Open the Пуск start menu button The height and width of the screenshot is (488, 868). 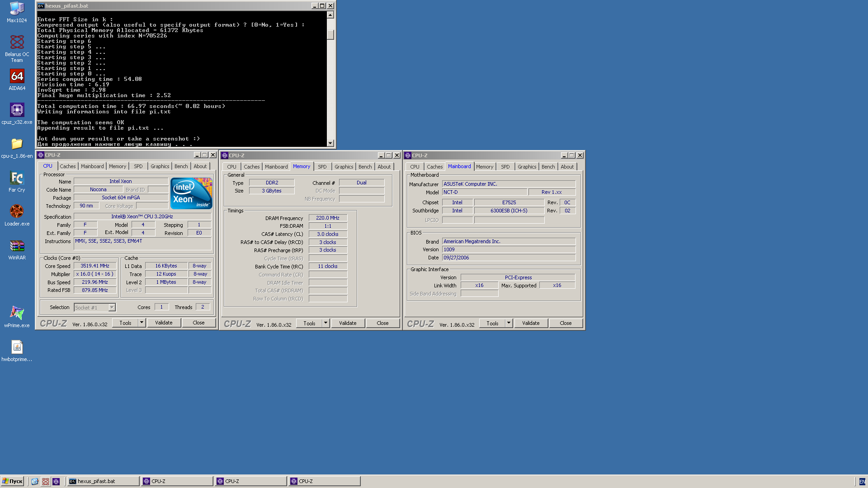point(12,481)
